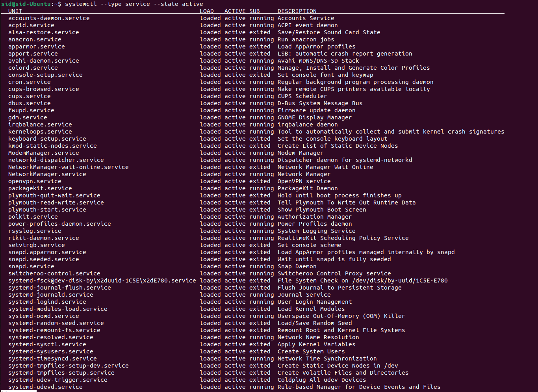Click the DESCRIPTION column header
This screenshot has height=392, width=538.
pyautogui.click(x=297, y=11)
